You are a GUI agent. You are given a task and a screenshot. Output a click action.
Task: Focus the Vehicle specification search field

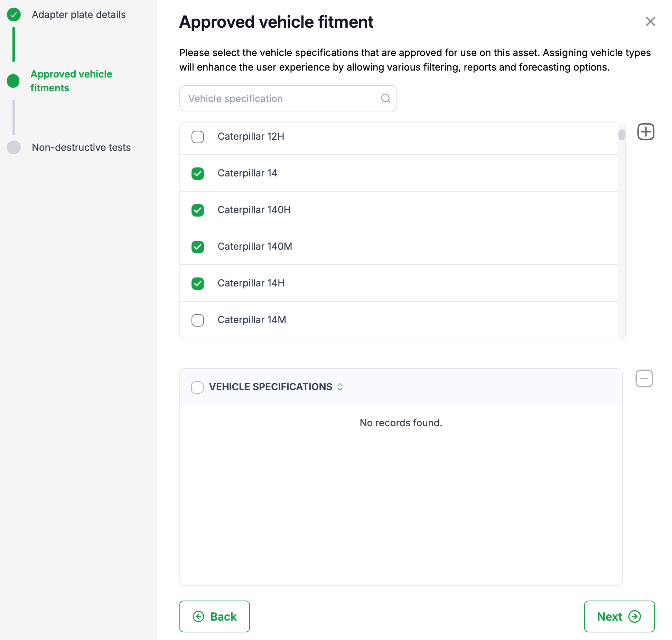(288, 99)
